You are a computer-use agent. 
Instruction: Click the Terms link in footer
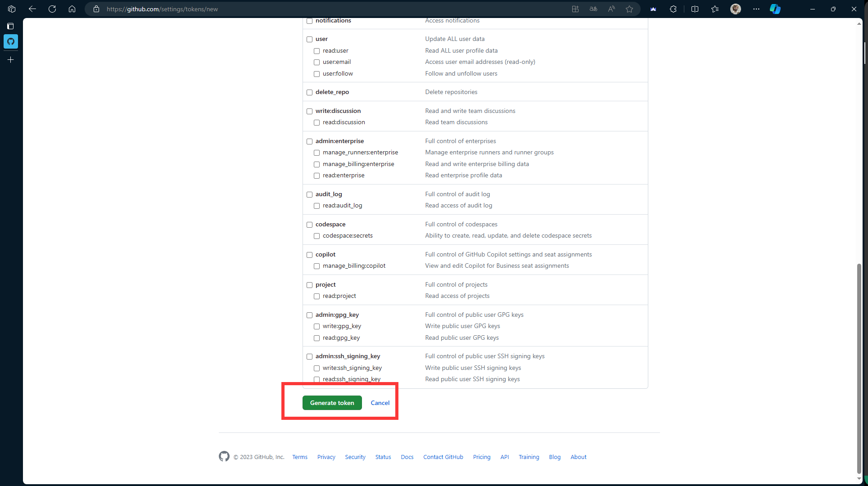pos(299,457)
